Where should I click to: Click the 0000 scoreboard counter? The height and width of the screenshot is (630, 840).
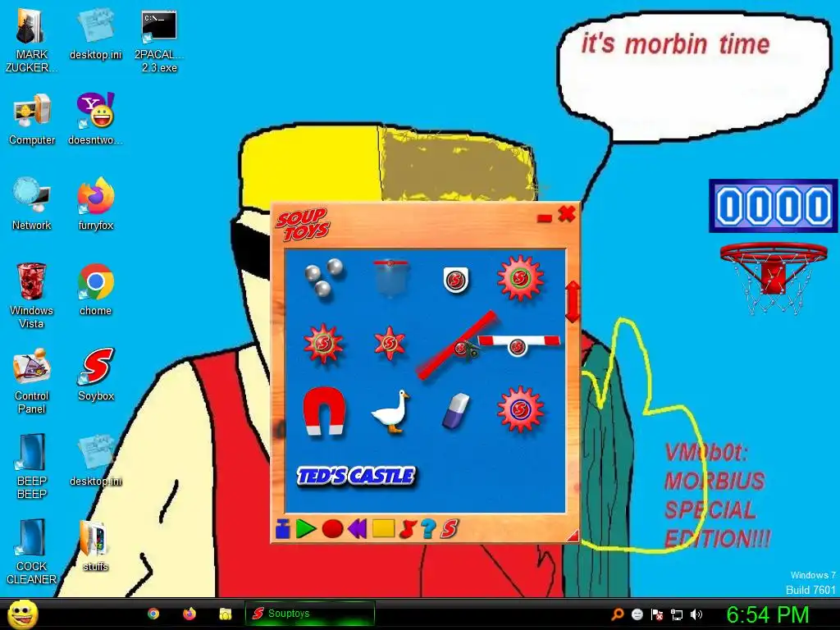tap(773, 206)
